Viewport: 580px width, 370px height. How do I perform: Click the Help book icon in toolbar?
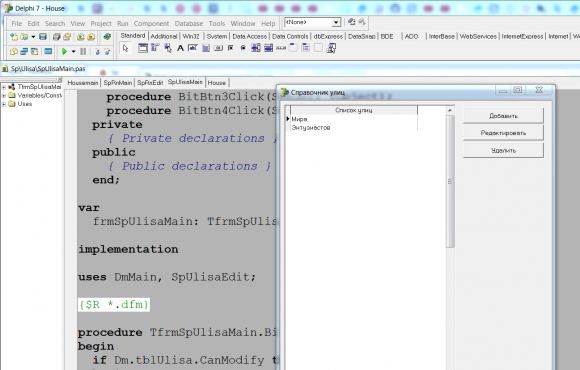(107, 37)
